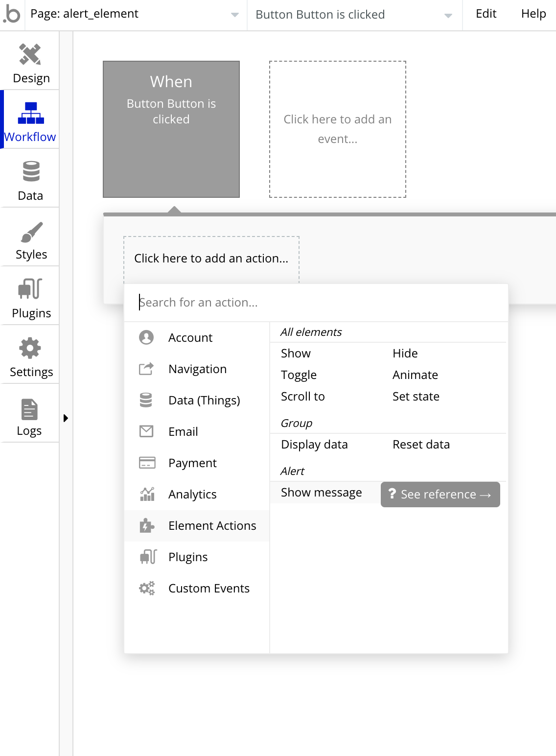556x756 pixels.
Task: Select the Workflow tab icon
Action: (31, 113)
